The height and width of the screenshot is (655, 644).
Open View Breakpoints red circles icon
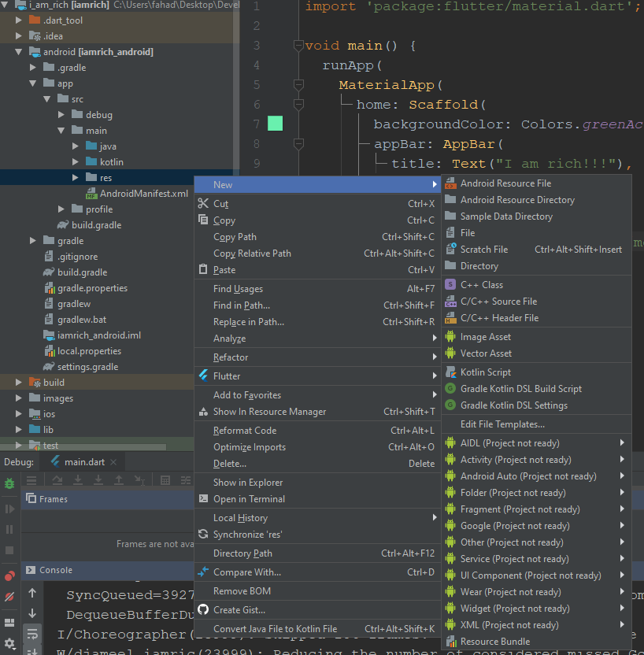pos(9,575)
